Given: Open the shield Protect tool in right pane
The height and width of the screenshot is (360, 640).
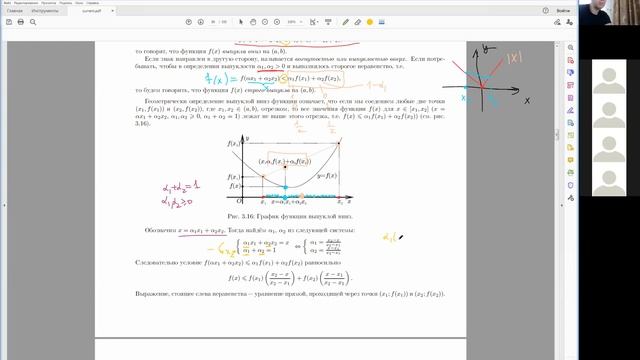Looking at the screenshot, I should 571,185.
